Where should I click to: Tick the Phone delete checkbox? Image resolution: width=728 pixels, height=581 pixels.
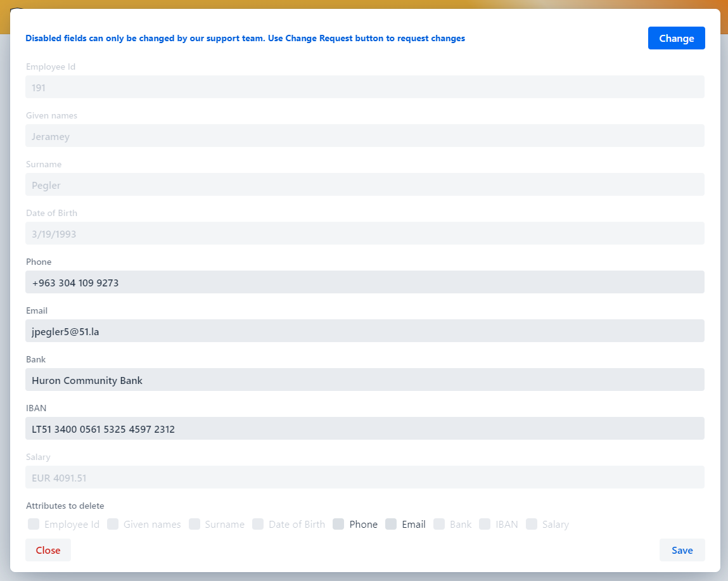(x=338, y=524)
